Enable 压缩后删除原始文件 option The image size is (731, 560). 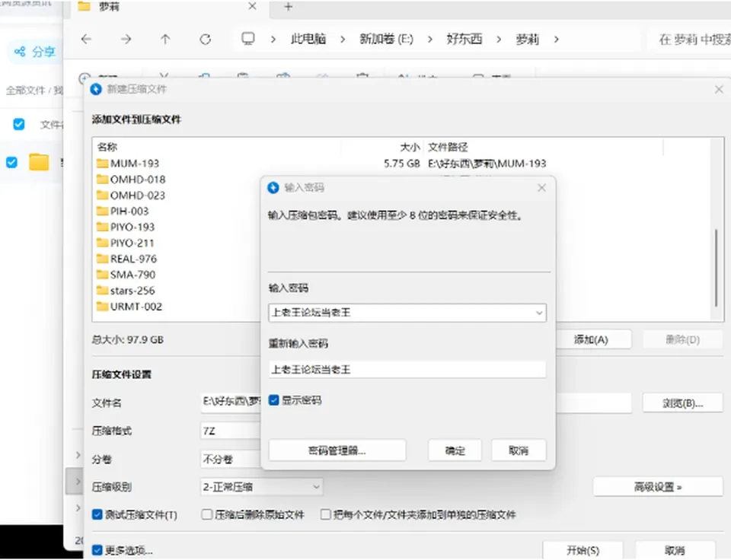coord(206,514)
